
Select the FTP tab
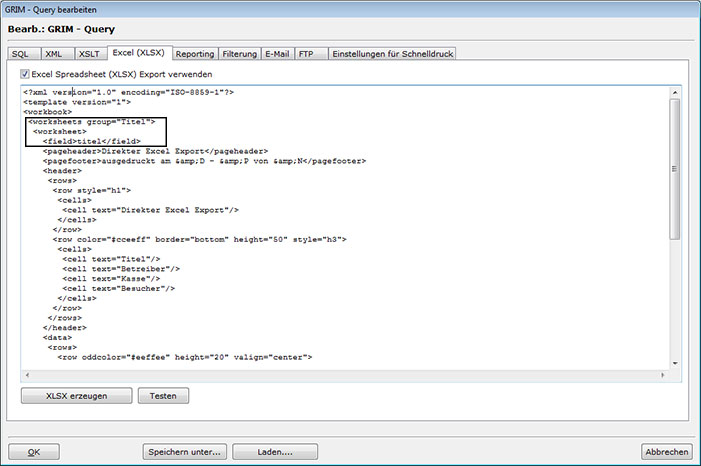coord(308,54)
